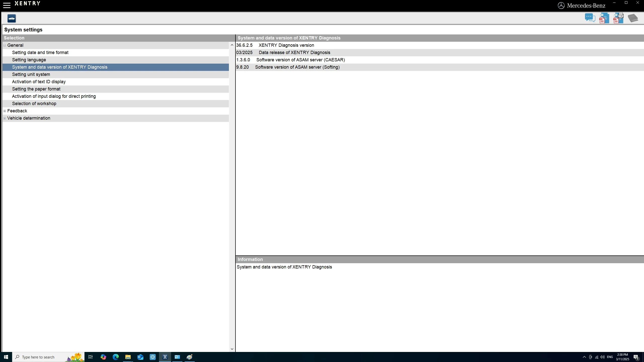Click the General category label
The image size is (644, 362).
pos(15,45)
